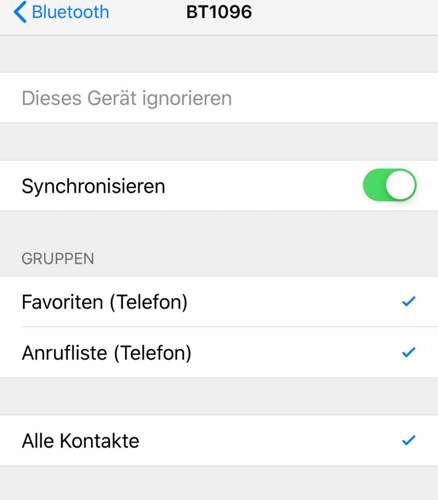Click the checkmark beside Anrufliste (Telefon)

point(408,352)
